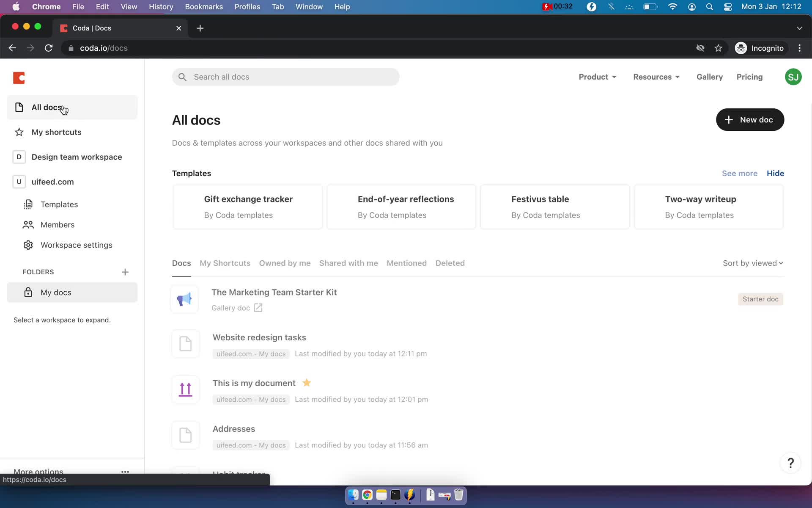Open More options ellipsis in sidebar
The image size is (812, 508).
pyautogui.click(x=125, y=472)
